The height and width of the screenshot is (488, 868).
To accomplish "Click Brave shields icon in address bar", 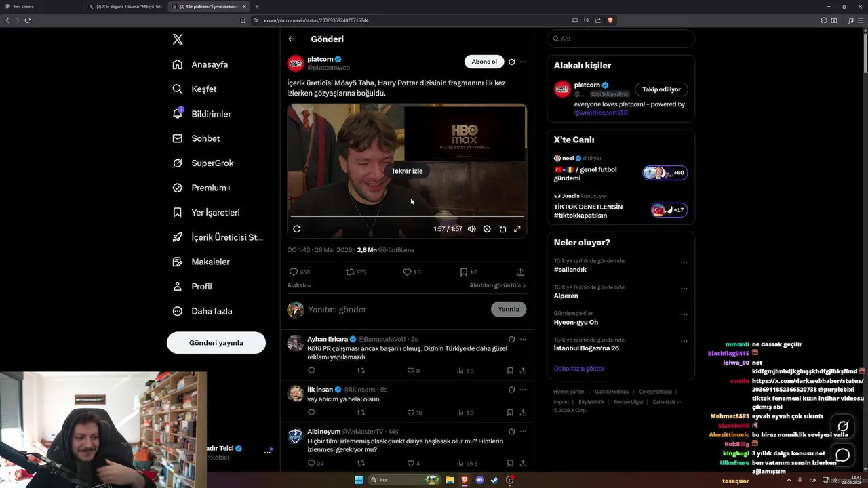I will coord(610,20).
